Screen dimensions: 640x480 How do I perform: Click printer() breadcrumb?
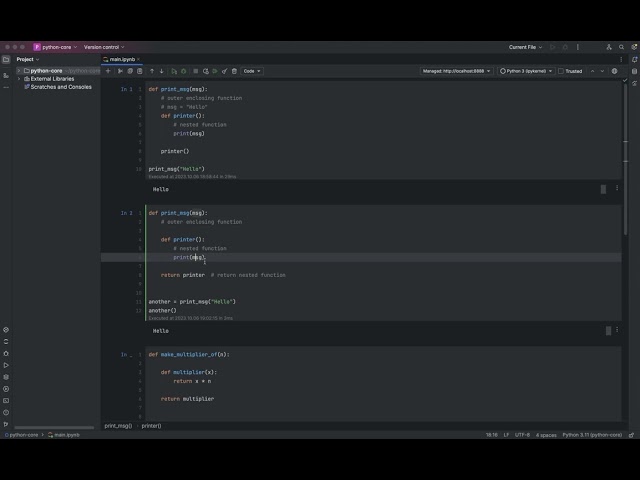tap(151, 426)
